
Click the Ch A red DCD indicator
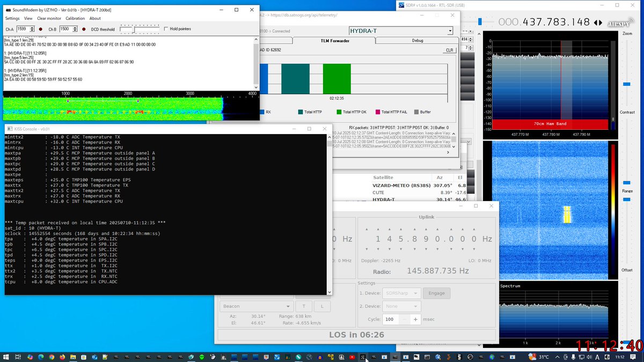click(x=40, y=29)
